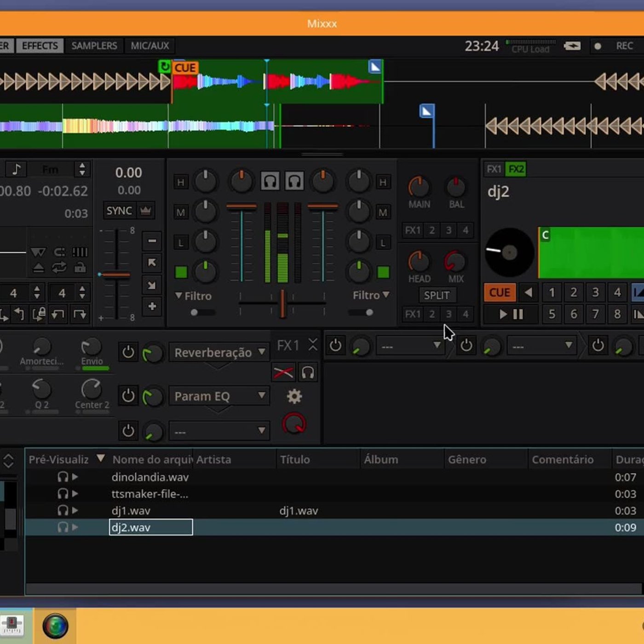Play preview of dj1.wav row
This screenshot has width=644, height=644.
tap(75, 511)
